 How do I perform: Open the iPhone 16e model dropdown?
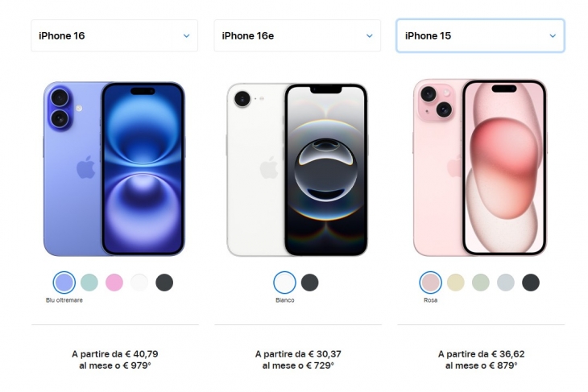coord(297,35)
